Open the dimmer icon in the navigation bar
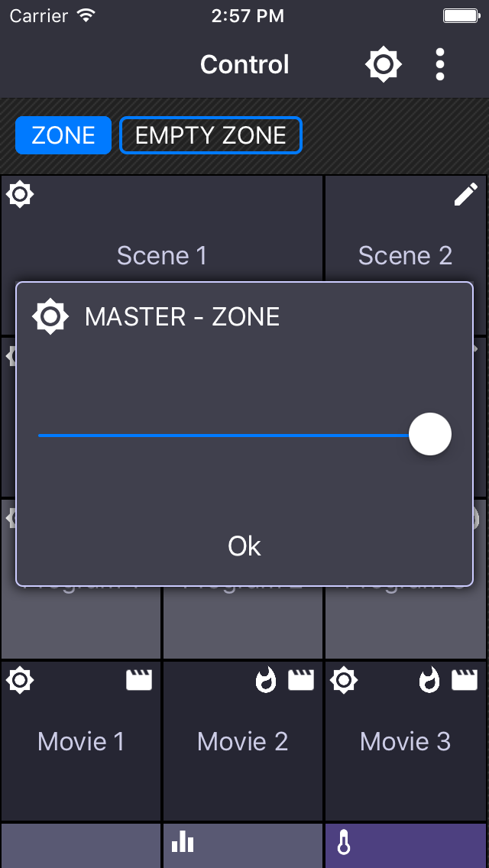 [x=383, y=64]
